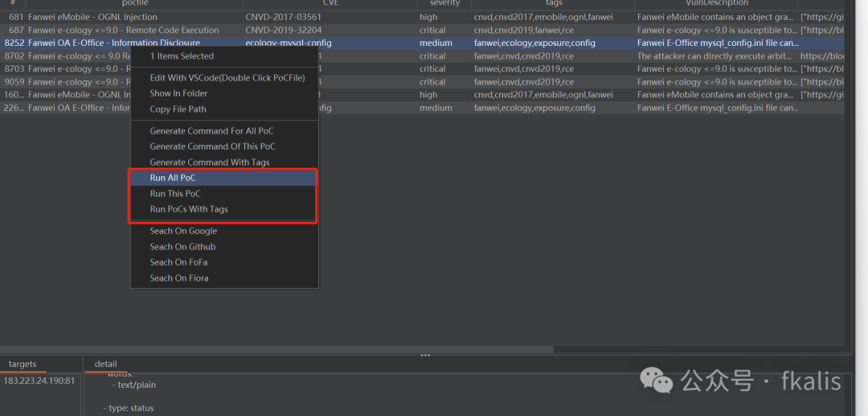Click CNVD-2017-03561 cell in row 681
This screenshot has width=868, height=416.
coord(284,17)
